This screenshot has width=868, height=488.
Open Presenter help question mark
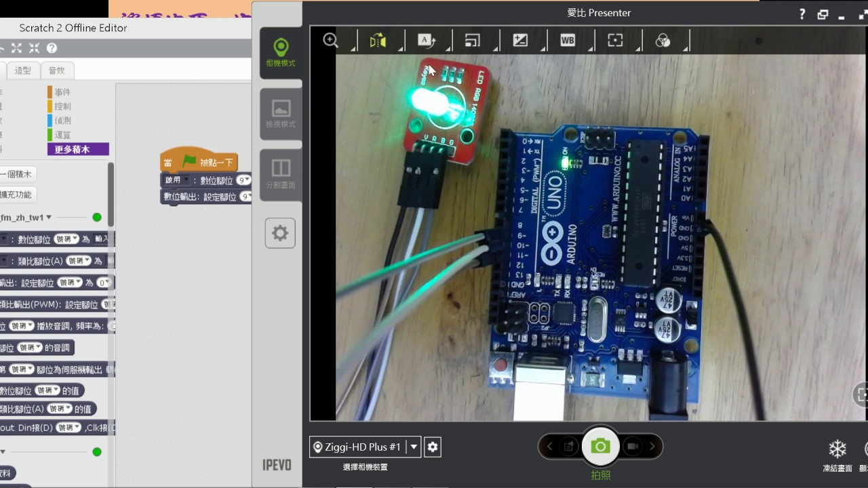click(803, 14)
